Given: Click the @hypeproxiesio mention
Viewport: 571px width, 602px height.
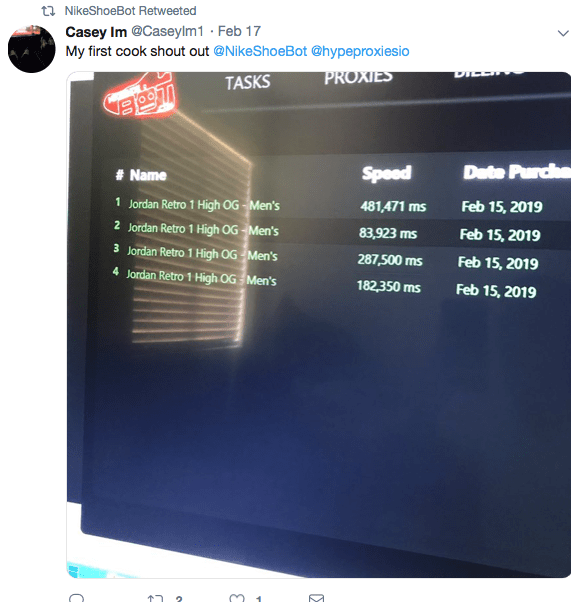Looking at the screenshot, I should tap(360, 51).
